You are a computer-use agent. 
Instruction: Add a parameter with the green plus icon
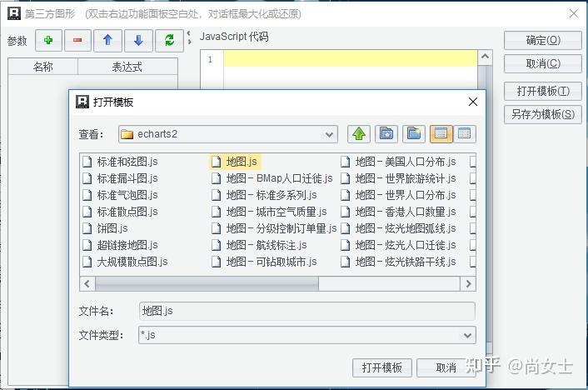(49, 41)
